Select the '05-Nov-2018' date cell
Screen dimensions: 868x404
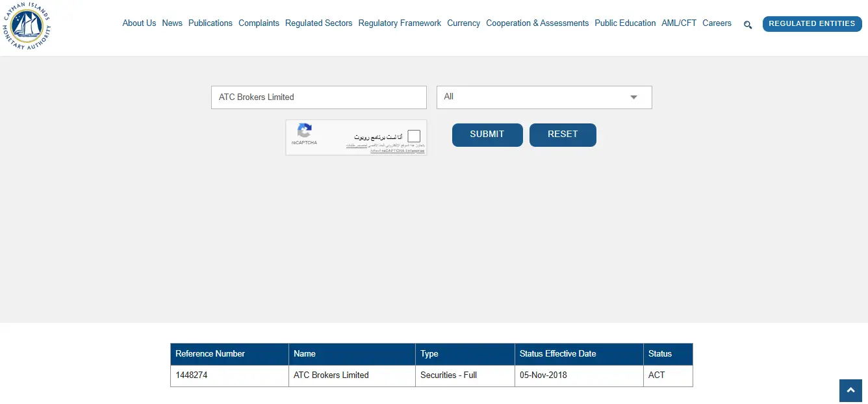579,375
